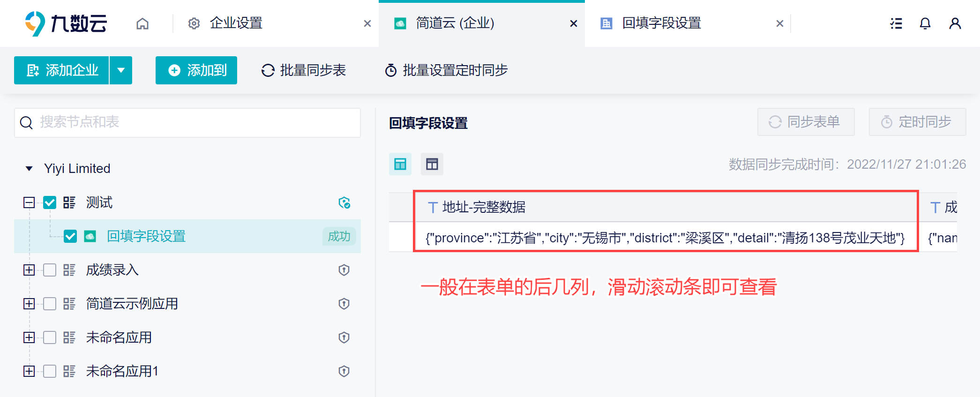Collapse the 测试 tree node
Viewport: 980px width, 397px height.
[29, 202]
